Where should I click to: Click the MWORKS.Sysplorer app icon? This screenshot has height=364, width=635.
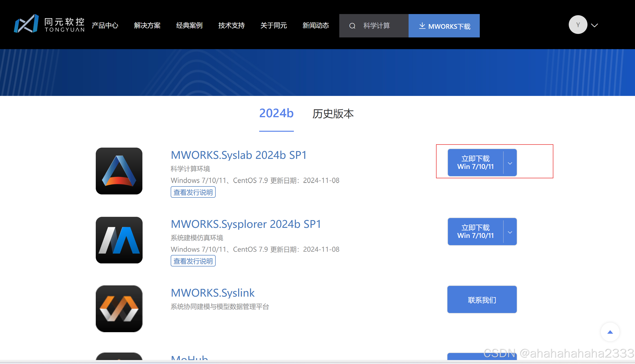(119, 240)
